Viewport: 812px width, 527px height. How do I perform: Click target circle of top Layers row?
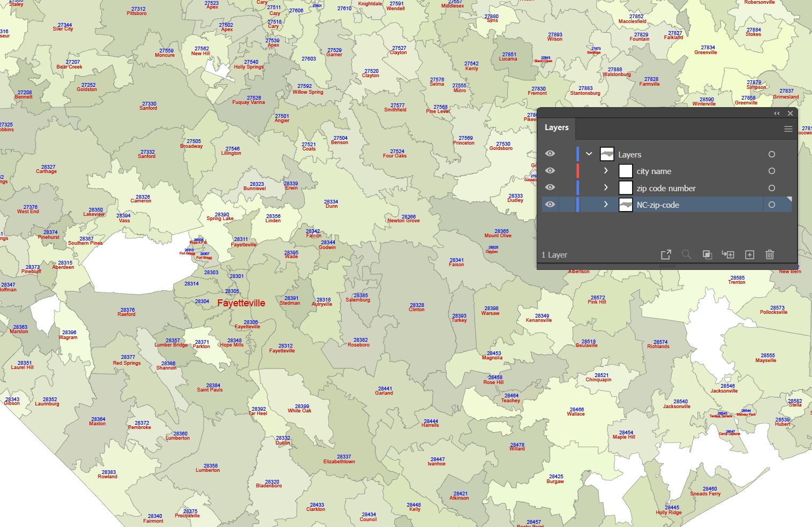[772, 154]
